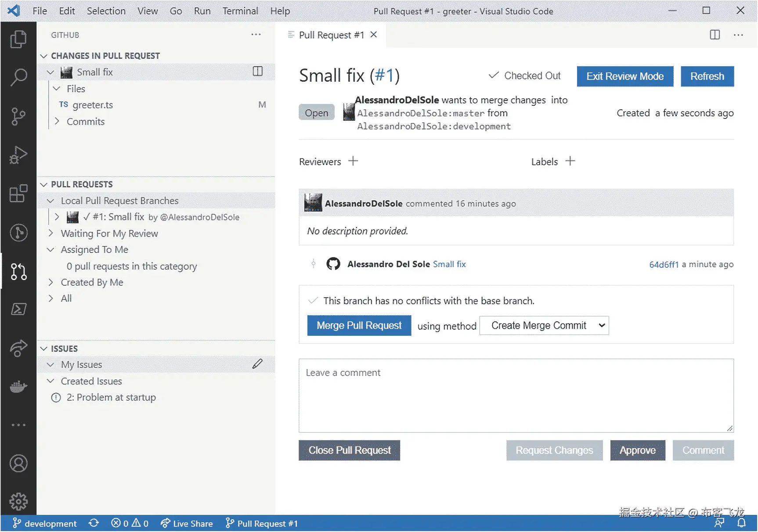758x532 pixels.
Task: Click the feedback icon in status bar
Action: 719,523
